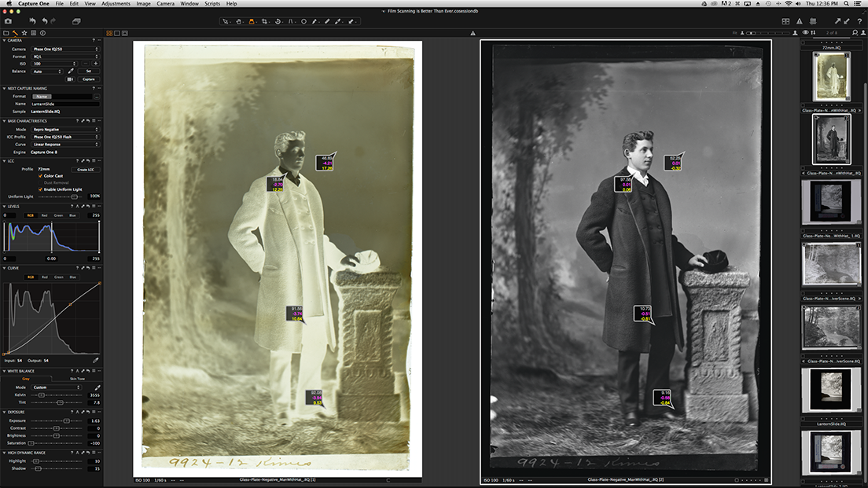The height and width of the screenshot is (488, 868).
Task: Open White Balance Mode Custom dropdown
Action: 57,387
